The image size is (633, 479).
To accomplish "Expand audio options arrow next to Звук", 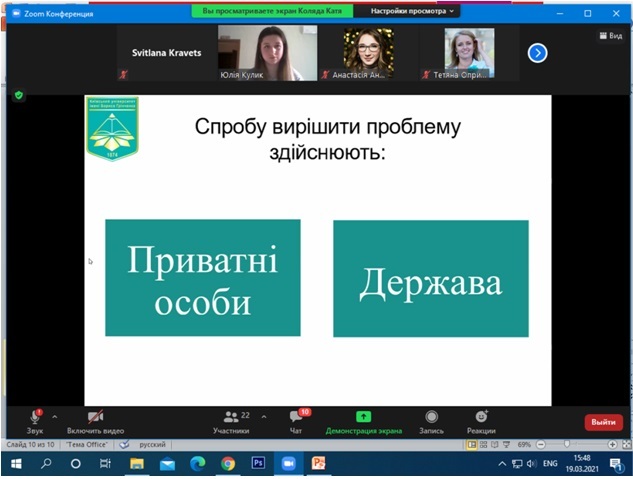I will 55,416.
